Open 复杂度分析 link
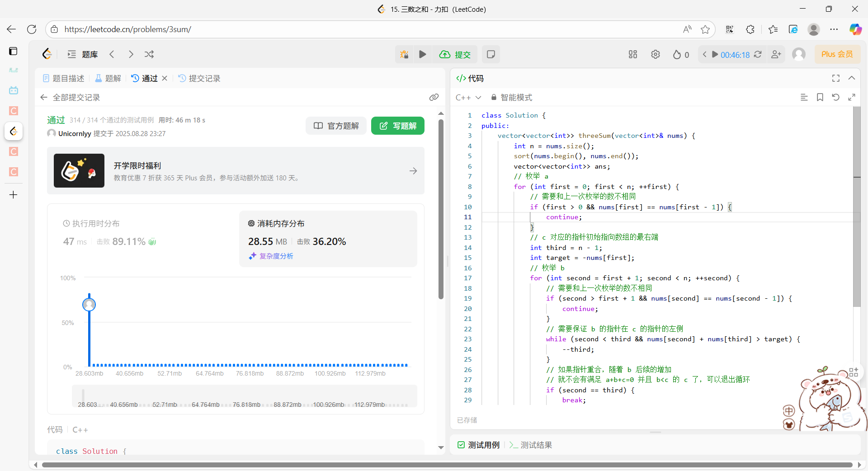Screen dimensions: 868x471 (271, 256)
